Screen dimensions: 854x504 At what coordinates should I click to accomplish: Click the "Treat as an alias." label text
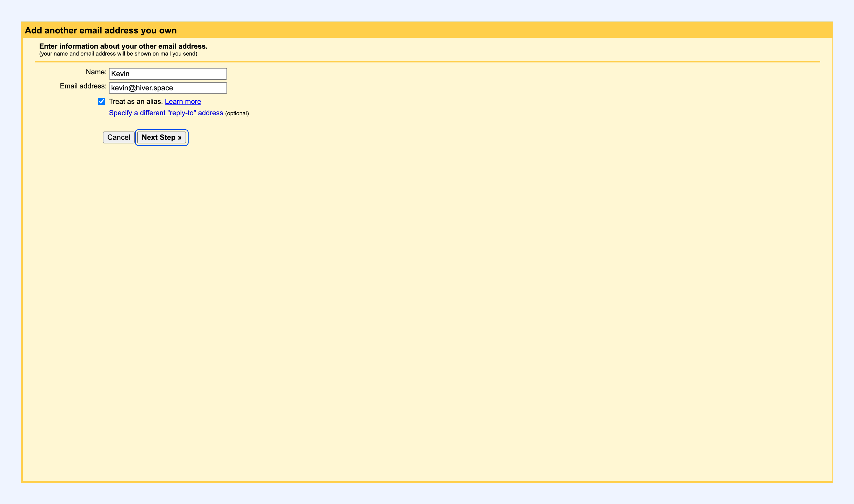(136, 102)
